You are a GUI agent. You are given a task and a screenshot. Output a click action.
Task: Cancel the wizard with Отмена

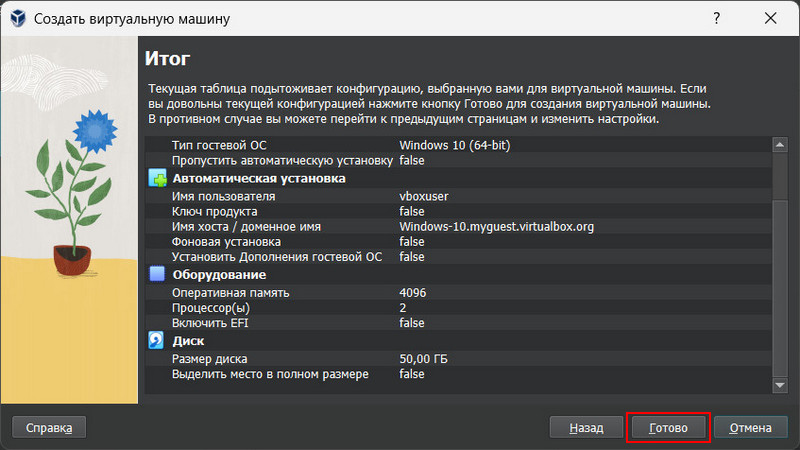click(751, 428)
